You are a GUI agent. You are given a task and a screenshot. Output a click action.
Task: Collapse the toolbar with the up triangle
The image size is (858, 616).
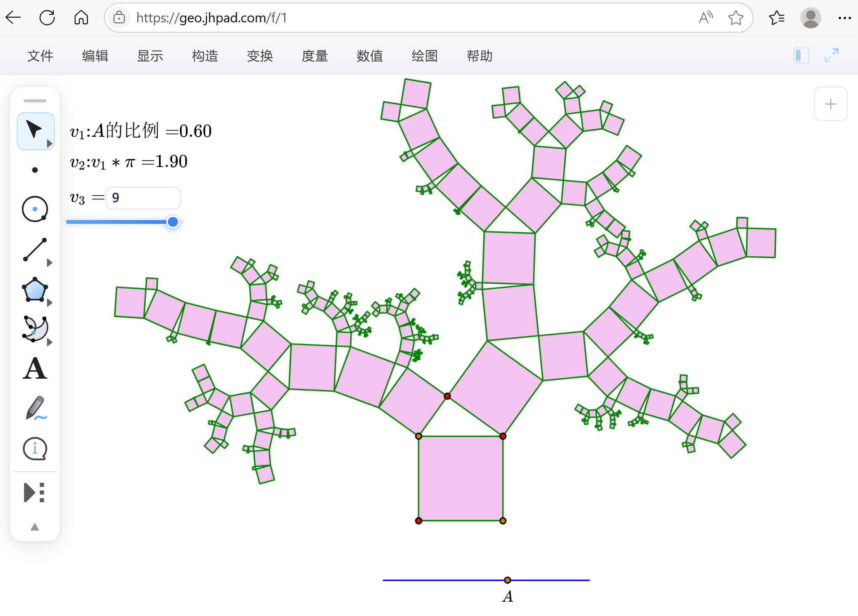pyautogui.click(x=35, y=527)
